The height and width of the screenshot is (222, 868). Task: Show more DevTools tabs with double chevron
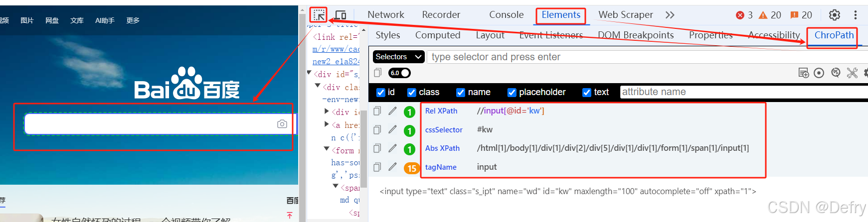coord(670,15)
